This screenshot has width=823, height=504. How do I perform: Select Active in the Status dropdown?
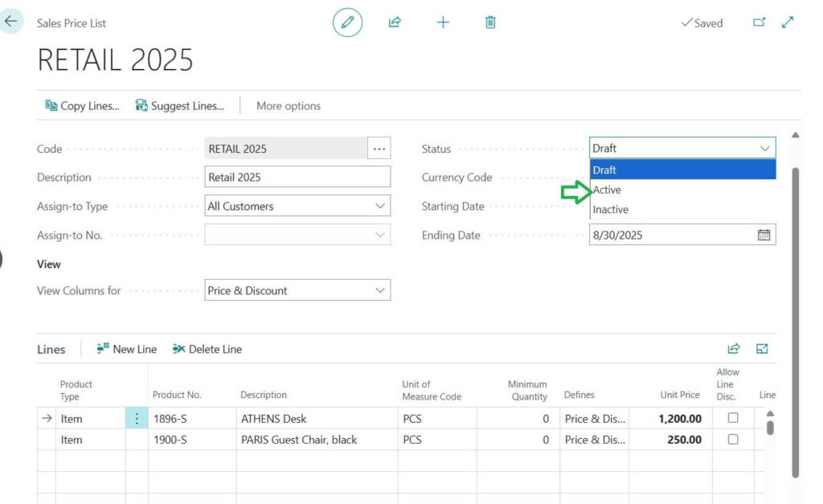pos(608,190)
